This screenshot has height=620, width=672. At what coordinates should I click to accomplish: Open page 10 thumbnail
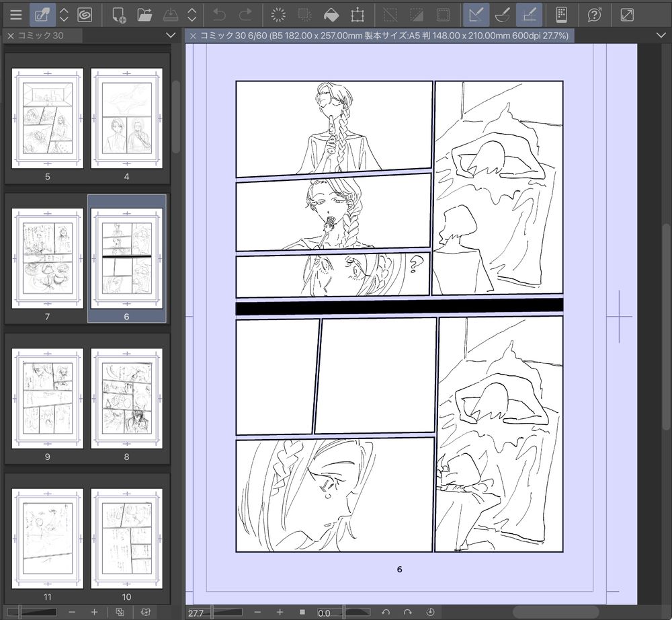pos(127,539)
